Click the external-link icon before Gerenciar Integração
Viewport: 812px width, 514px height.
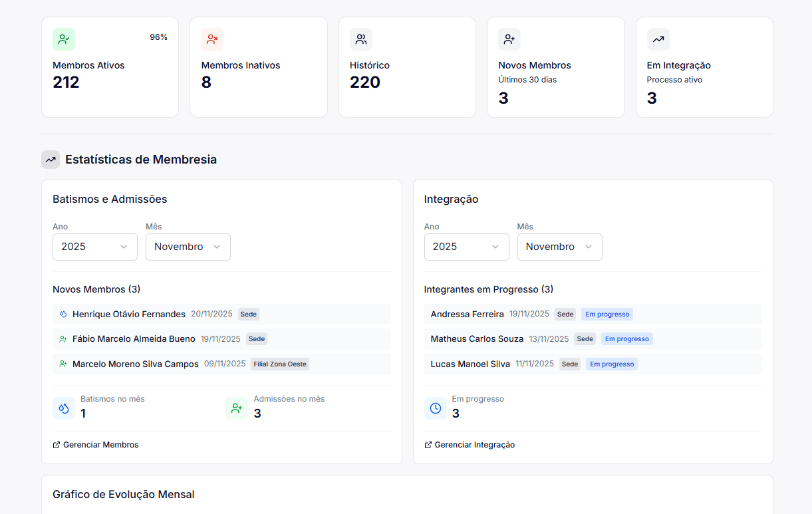pyautogui.click(x=428, y=444)
